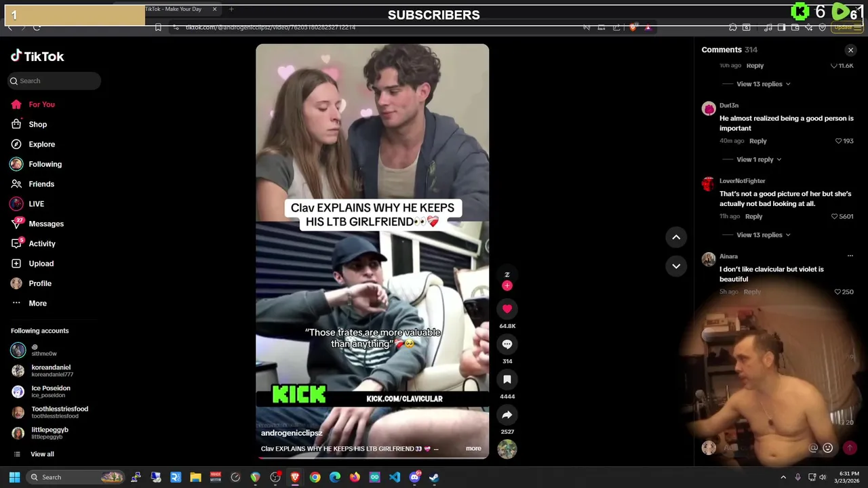Open the sithme0w account avatar
This screenshot has height=488, width=868.
click(x=18, y=350)
